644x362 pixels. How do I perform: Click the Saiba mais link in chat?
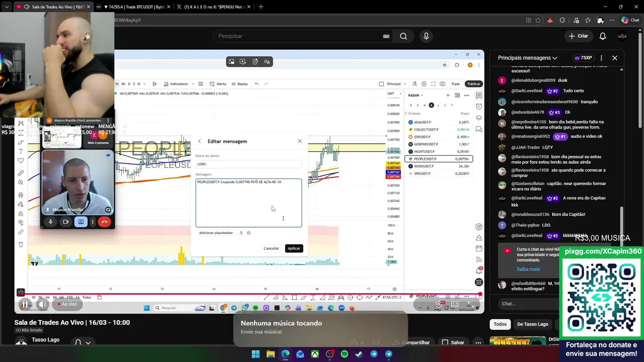click(528, 269)
